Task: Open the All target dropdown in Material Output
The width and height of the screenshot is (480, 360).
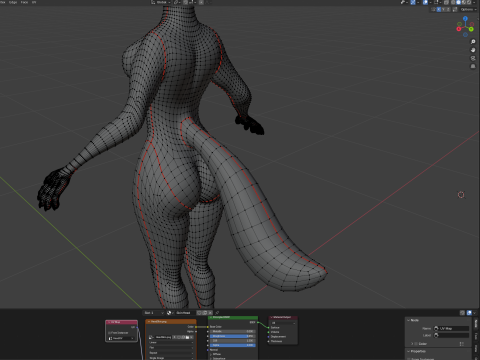Action: point(283,323)
